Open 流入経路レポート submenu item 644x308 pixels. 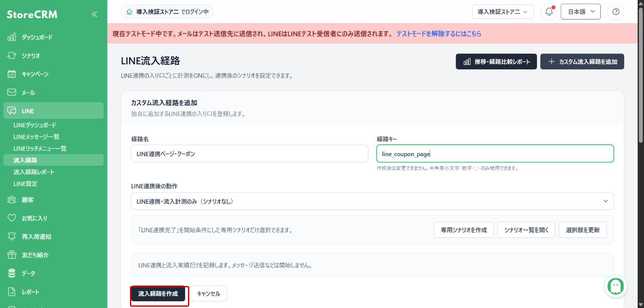pos(34,172)
